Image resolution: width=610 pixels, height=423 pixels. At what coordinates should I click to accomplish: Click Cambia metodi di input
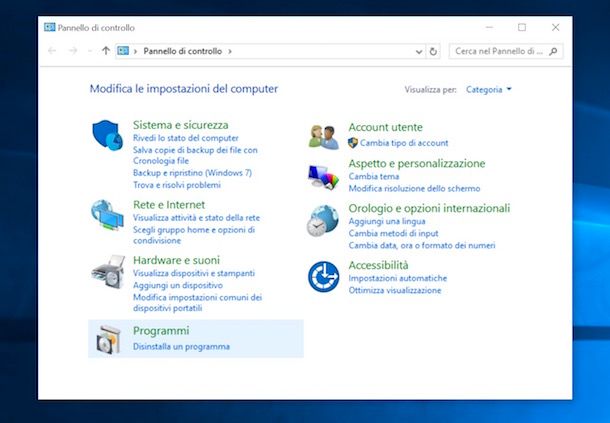click(x=393, y=233)
